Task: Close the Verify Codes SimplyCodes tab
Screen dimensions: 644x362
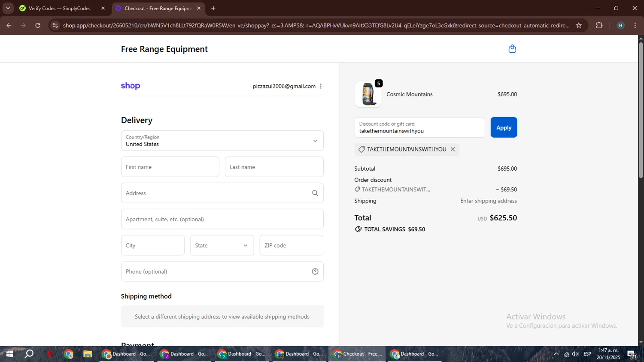Action: (103, 8)
